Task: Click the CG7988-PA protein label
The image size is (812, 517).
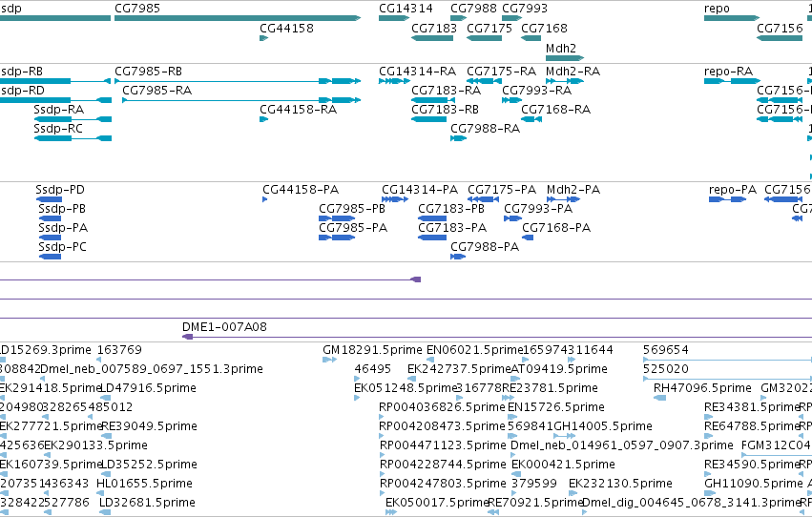Action: (x=485, y=247)
